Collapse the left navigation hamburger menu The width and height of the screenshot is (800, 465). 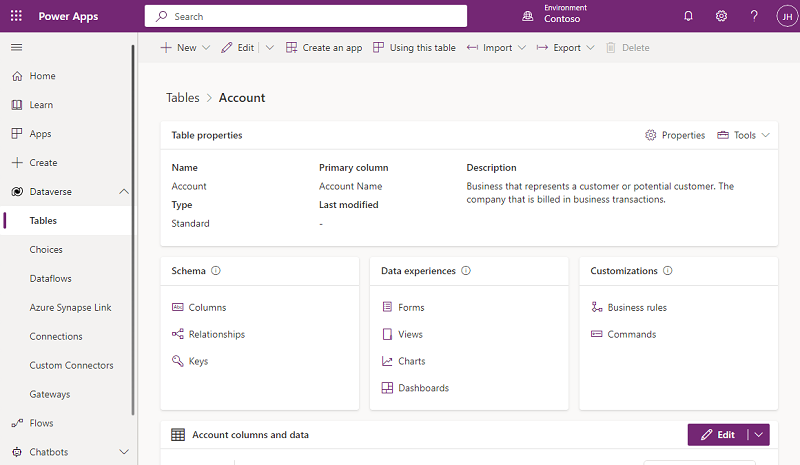pos(16,47)
